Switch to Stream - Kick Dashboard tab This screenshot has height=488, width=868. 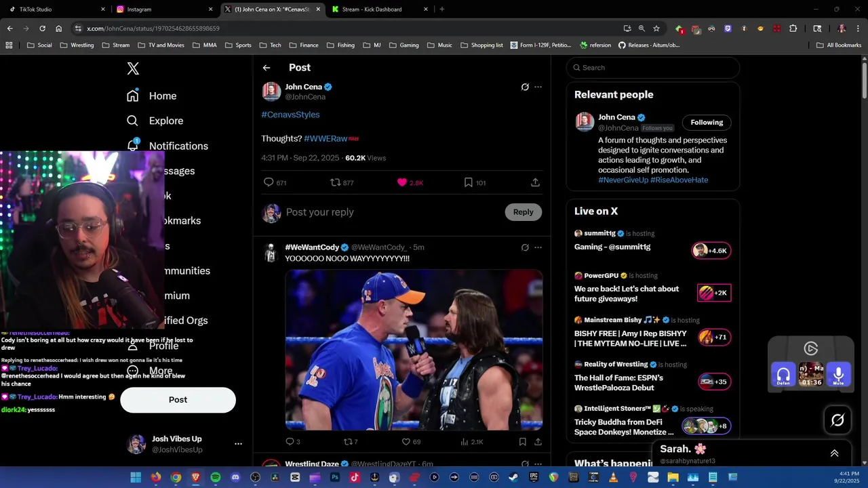[x=380, y=9]
